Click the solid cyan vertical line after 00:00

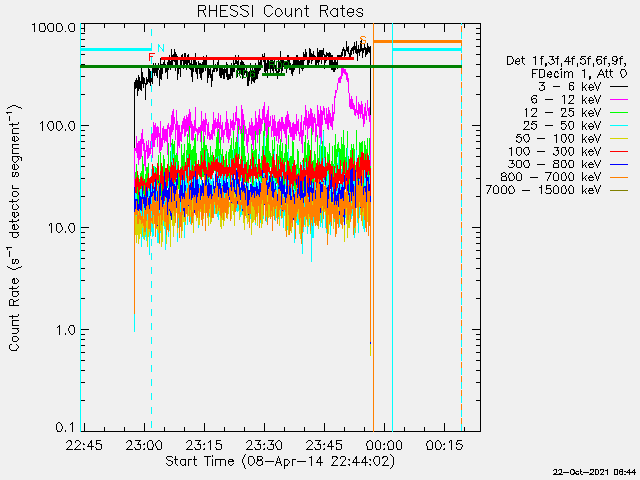tap(392, 227)
